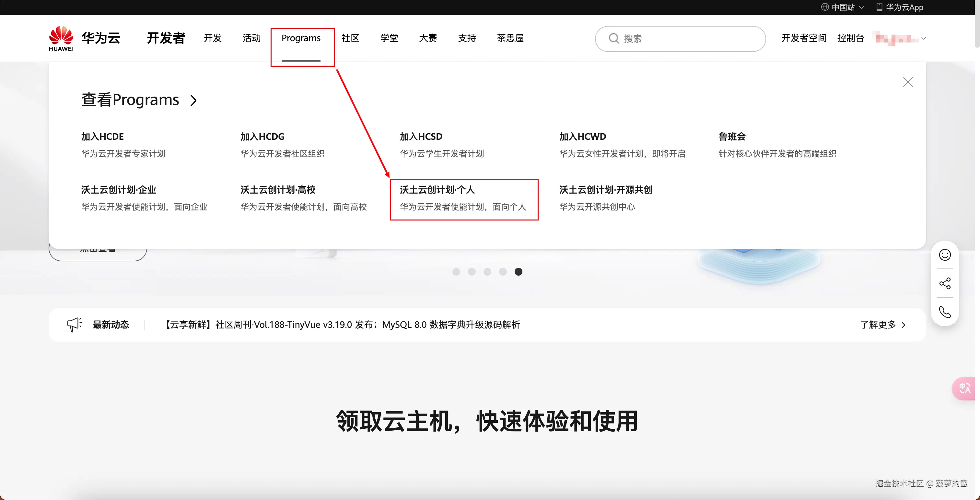
Task: Open the 华为云App item in the top bar
Action: click(904, 7)
